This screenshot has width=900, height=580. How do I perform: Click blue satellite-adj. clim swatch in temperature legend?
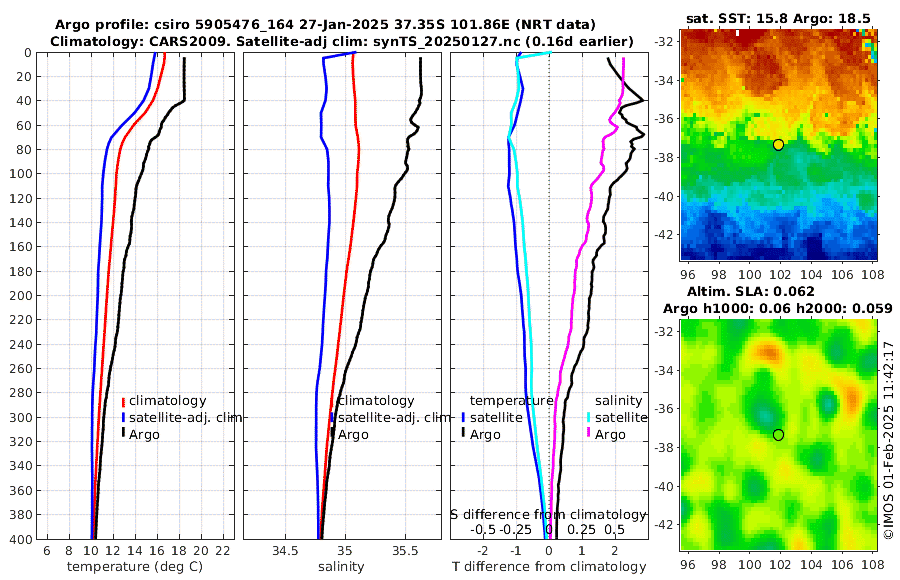pos(123,417)
